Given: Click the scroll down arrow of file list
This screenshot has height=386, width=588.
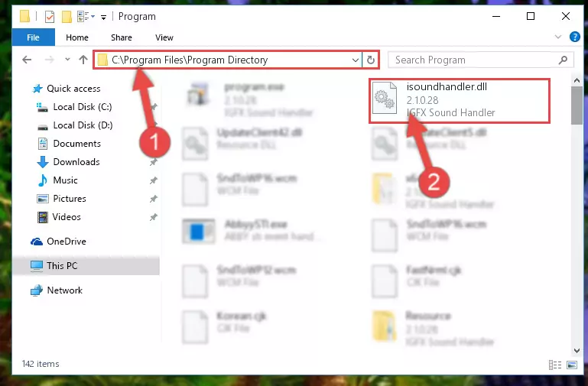Looking at the screenshot, I should (x=577, y=350).
